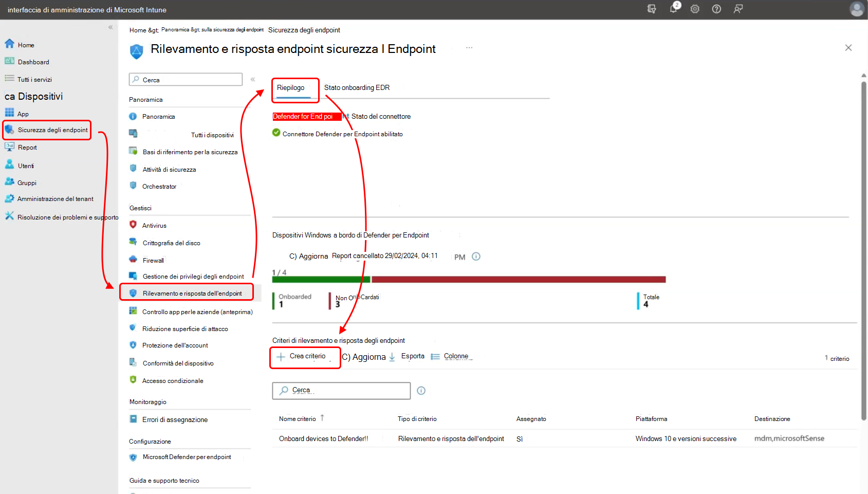The image size is (868, 494).
Task: Open Antivirus policy section
Action: 154,226
